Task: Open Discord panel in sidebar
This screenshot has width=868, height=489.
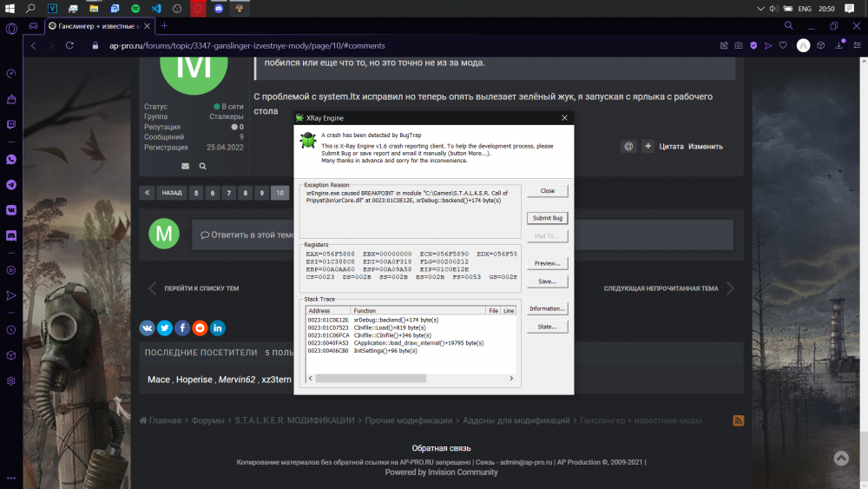Action: [x=11, y=236]
